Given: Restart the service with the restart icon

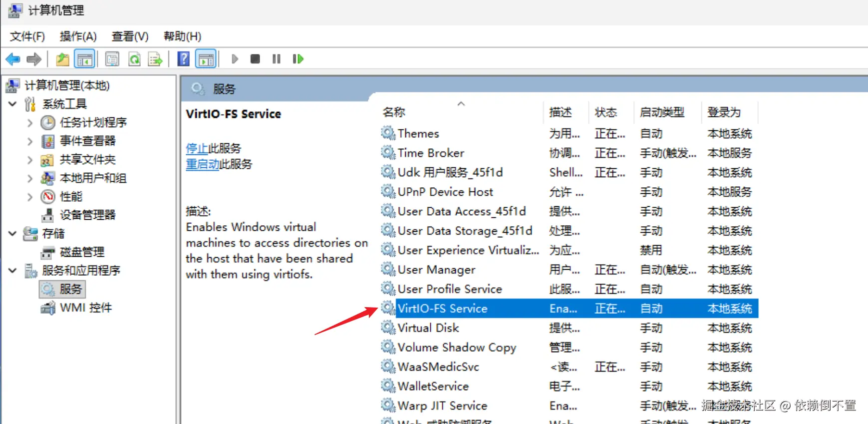Looking at the screenshot, I should coord(298,59).
